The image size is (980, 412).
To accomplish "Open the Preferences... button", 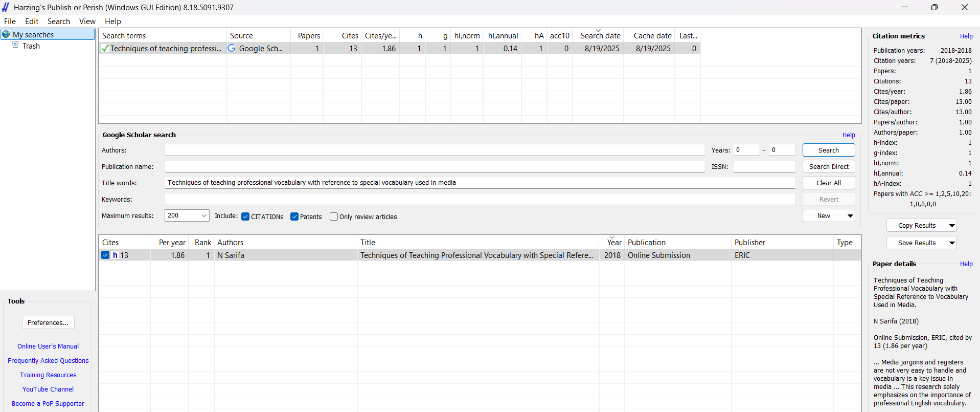I will coord(48,322).
